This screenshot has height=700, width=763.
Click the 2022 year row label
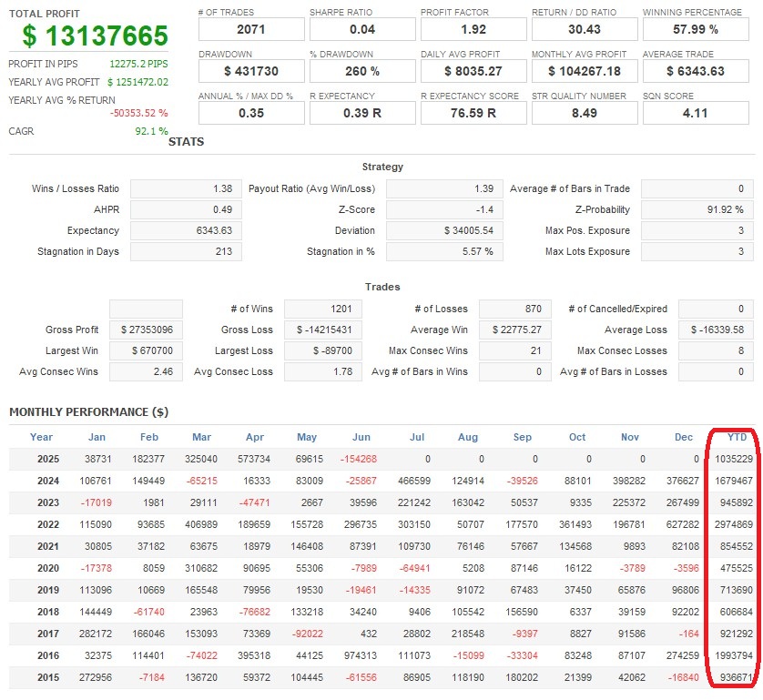[x=48, y=524]
